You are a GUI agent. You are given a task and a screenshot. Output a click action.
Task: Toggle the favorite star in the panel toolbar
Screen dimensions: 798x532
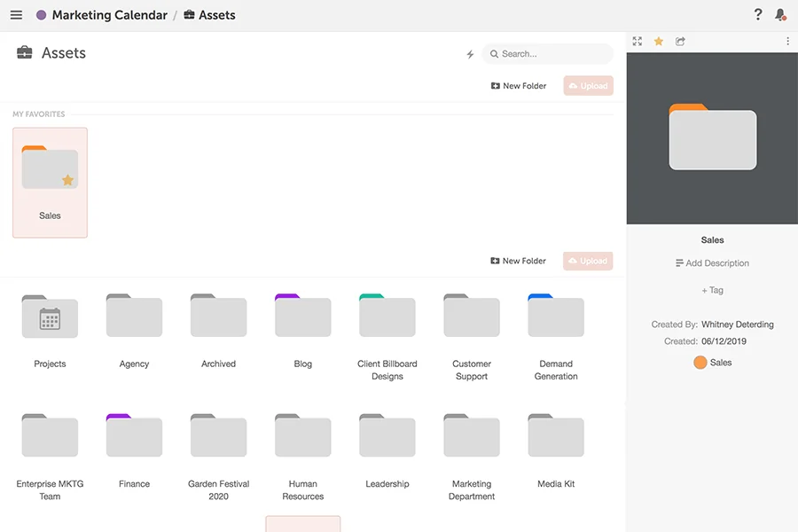pos(658,41)
